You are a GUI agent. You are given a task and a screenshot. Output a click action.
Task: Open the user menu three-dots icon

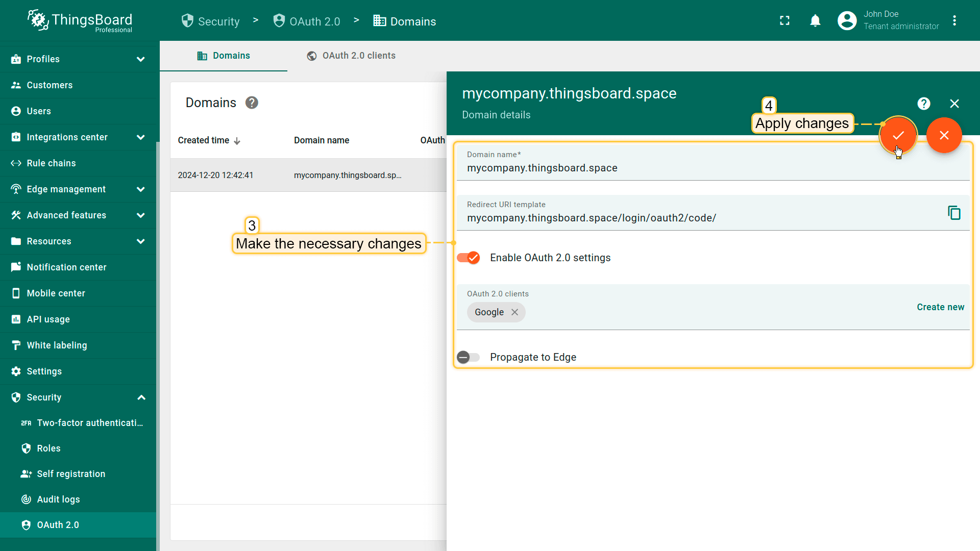(954, 21)
